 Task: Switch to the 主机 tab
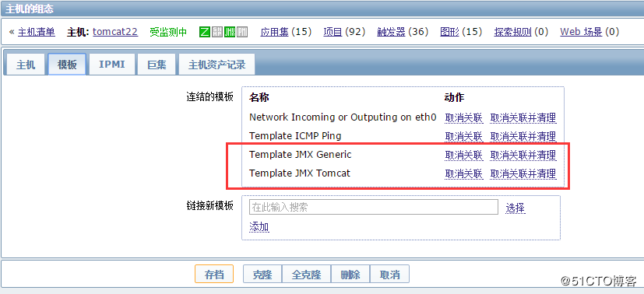coord(26,65)
